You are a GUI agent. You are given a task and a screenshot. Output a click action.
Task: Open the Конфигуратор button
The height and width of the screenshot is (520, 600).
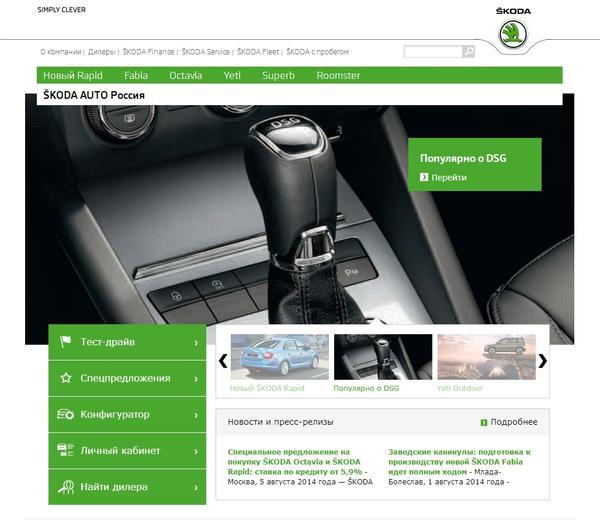point(127,414)
